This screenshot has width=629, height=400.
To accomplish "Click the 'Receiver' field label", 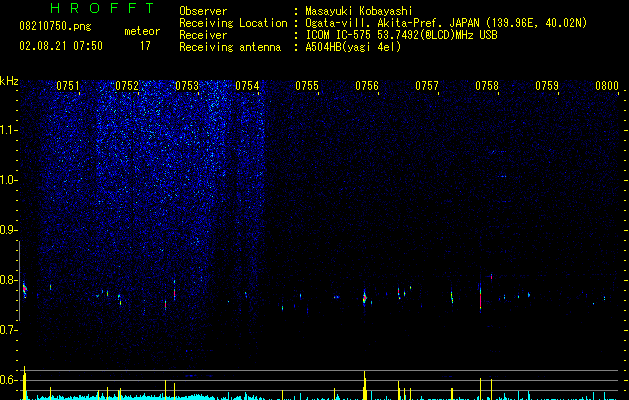I will tap(203, 35).
